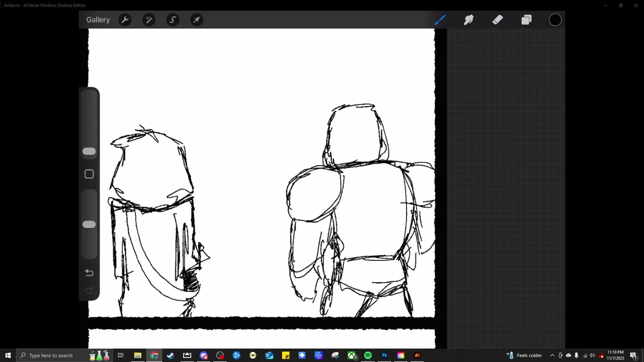The image size is (644, 362).
Task: Click the microphone tray icon
Action: point(577,355)
